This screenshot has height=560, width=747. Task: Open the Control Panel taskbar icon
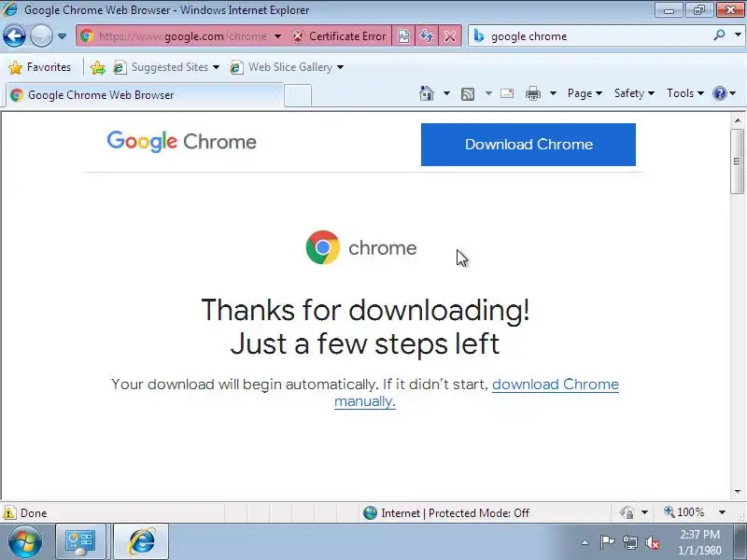point(80,542)
